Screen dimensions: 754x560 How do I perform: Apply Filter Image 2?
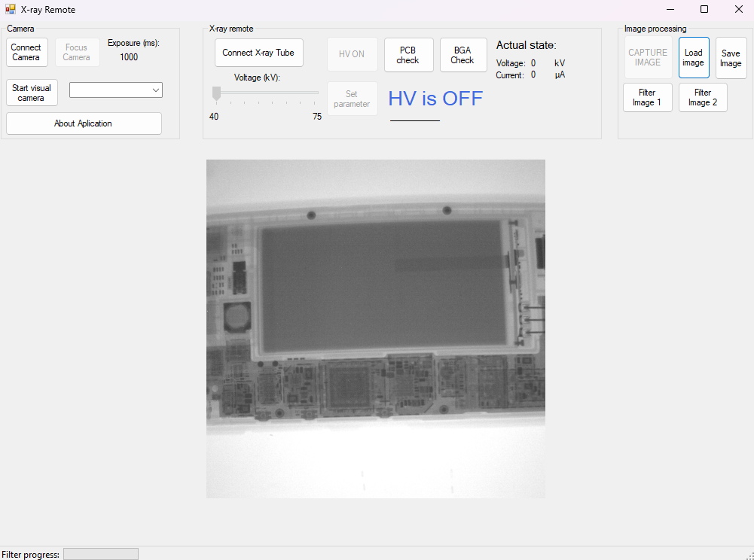click(x=703, y=98)
